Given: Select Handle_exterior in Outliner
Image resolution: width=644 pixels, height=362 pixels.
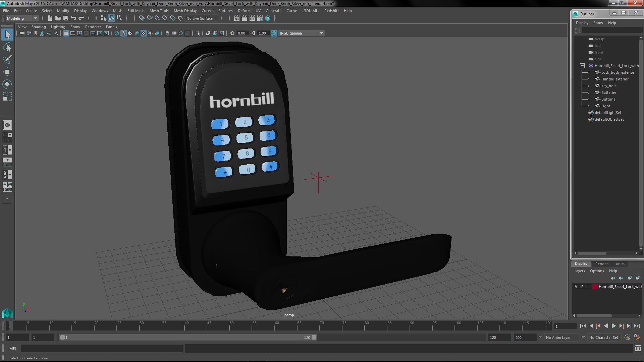Looking at the screenshot, I should pos(615,79).
